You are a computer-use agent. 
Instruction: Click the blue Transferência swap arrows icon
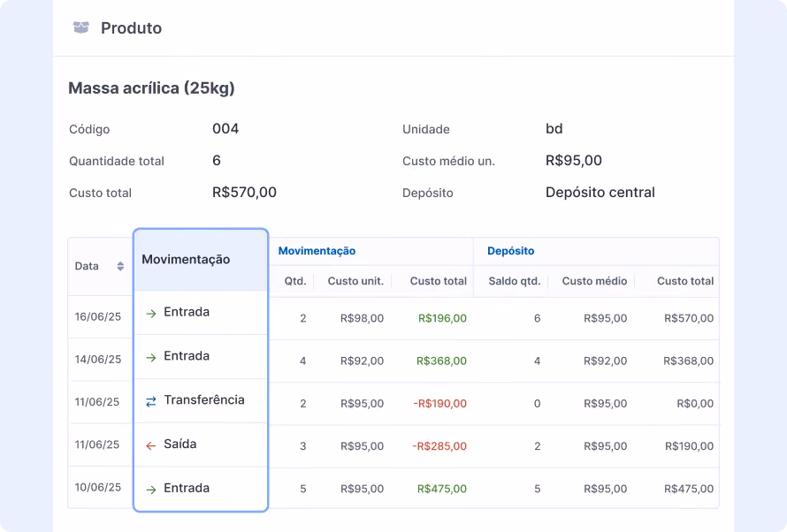point(151,401)
